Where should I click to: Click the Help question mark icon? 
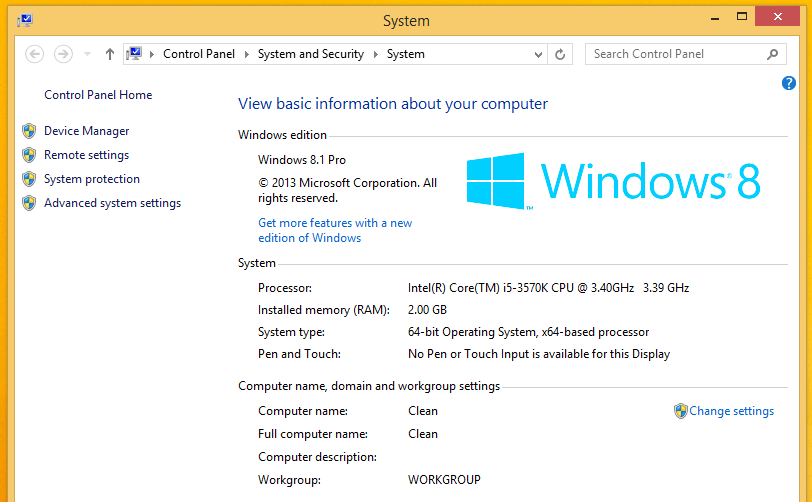[x=788, y=84]
